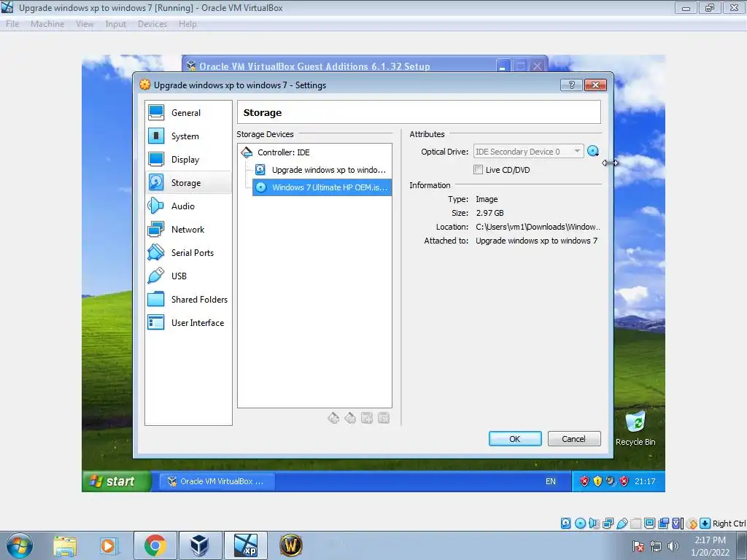Open the USB settings category
Viewport: 747px width, 560px height.
(188, 276)
